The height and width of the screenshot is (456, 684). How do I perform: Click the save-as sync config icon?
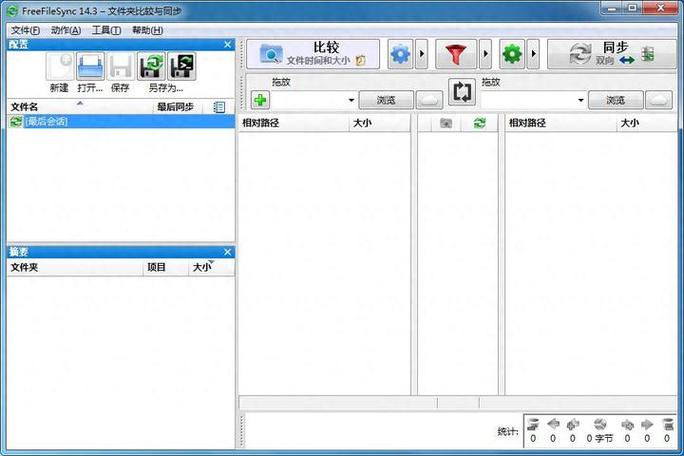click(x=151, y=67)
